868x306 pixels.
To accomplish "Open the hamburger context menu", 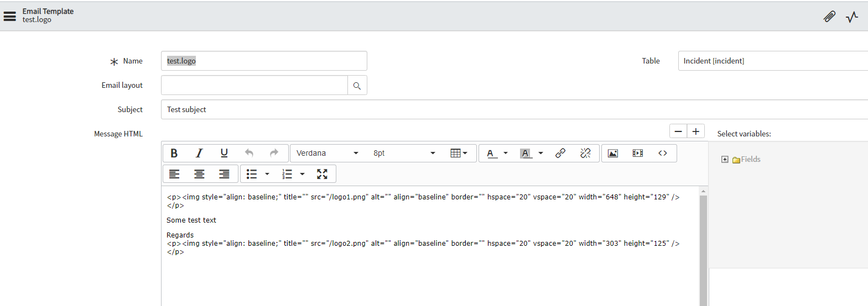I will 10,16.
